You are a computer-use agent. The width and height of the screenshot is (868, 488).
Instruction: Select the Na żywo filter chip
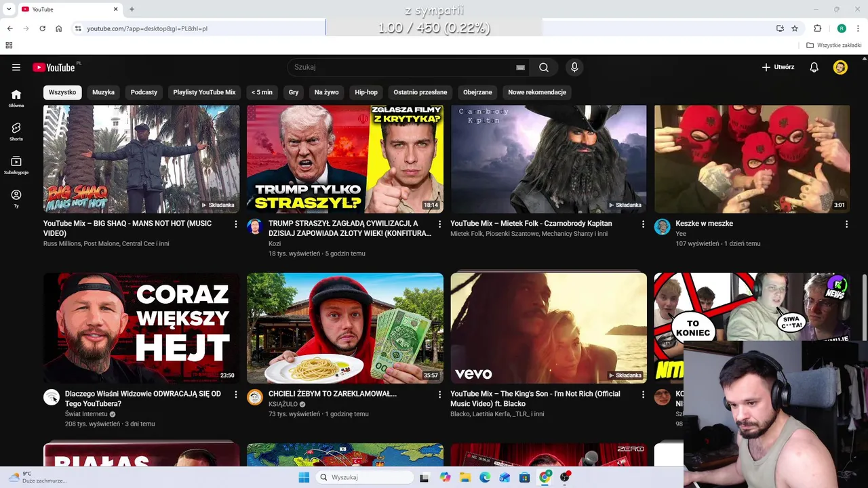[326, 92]
